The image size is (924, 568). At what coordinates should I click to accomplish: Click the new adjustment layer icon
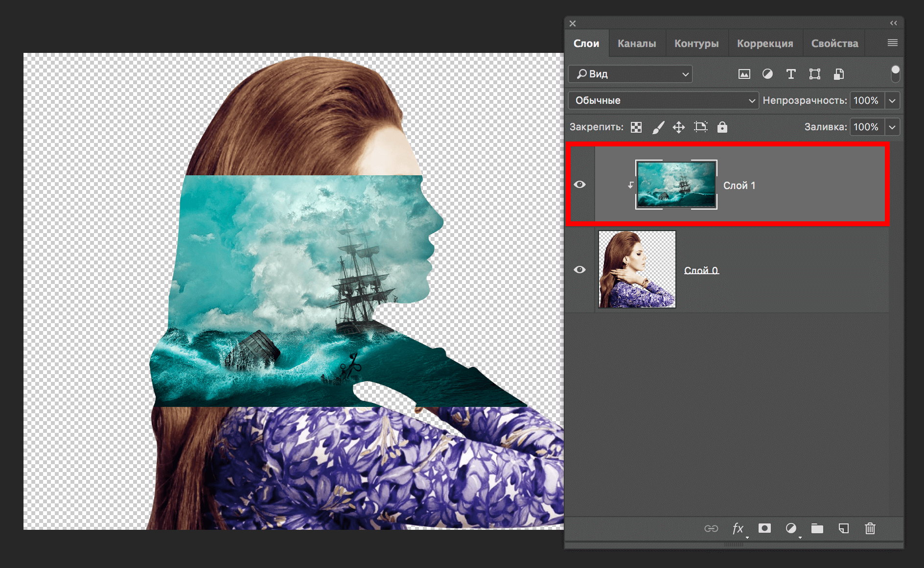click(792, 529)
